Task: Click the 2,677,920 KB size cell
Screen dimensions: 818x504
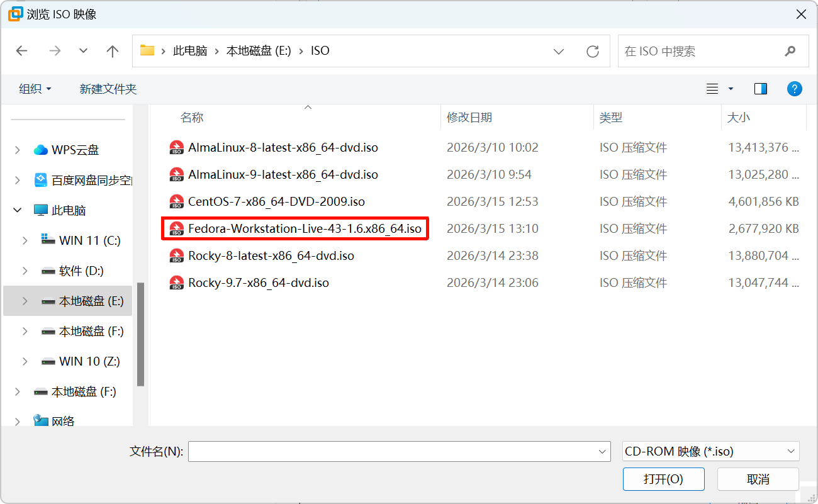Action: tap(764, 228)
